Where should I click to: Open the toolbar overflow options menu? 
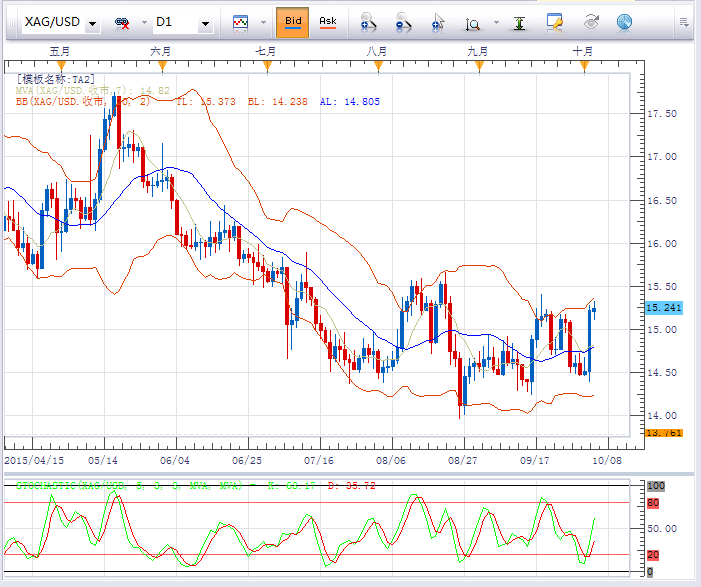pyautogui.click(x=684, y=20)
